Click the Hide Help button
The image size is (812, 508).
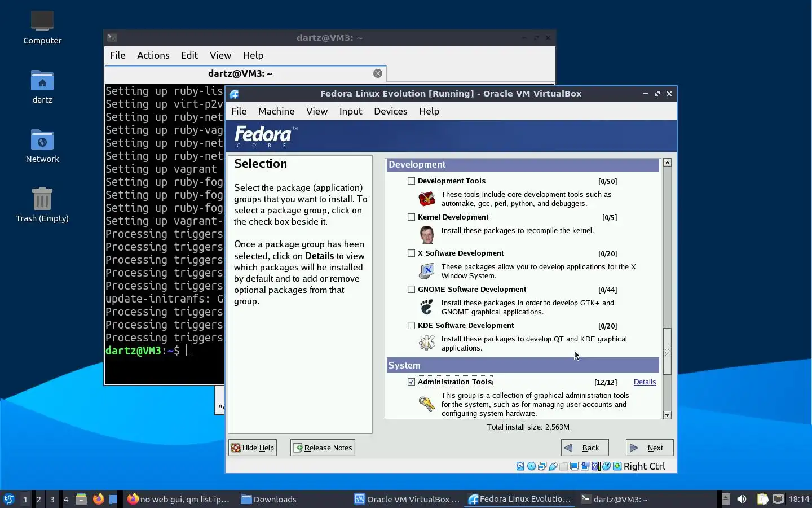(x=253, y=448)
